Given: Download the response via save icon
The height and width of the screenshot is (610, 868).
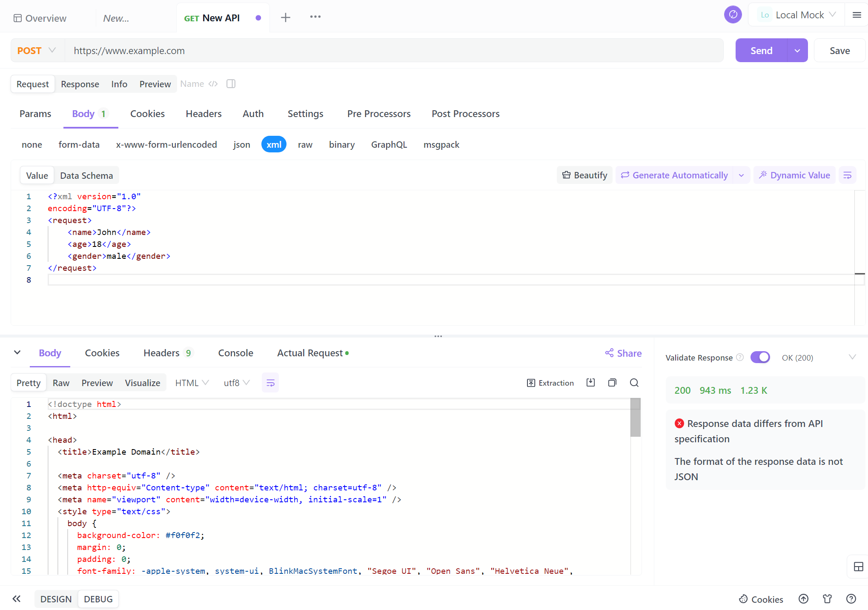Looking at the screenshot, I should click(590, 383).
